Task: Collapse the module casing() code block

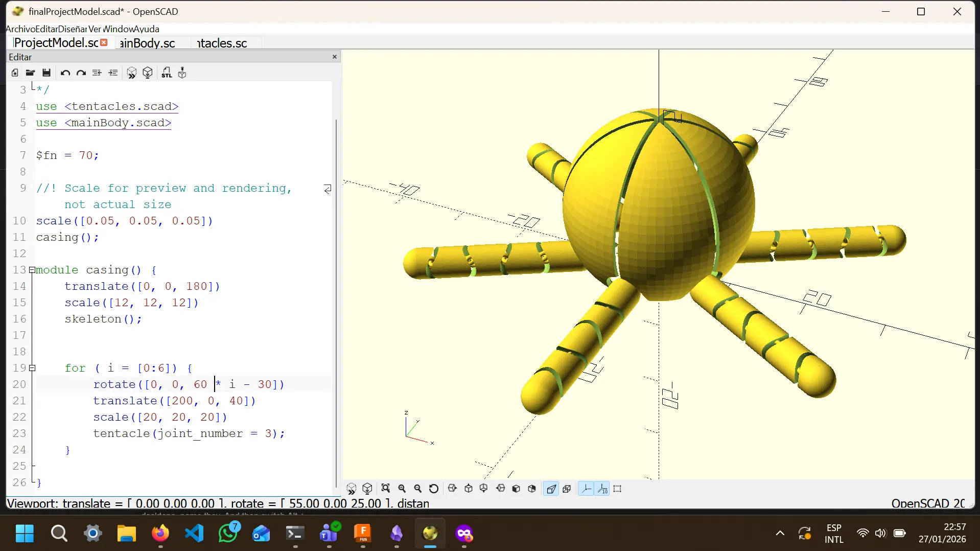Action: coord(32,270)
